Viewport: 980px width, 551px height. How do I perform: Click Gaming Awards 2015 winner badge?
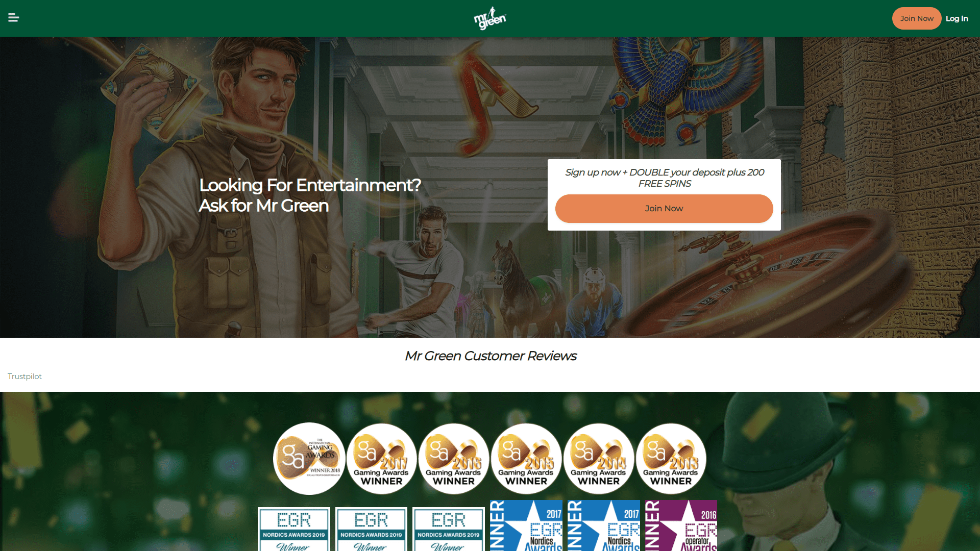(x=526, y=459)
